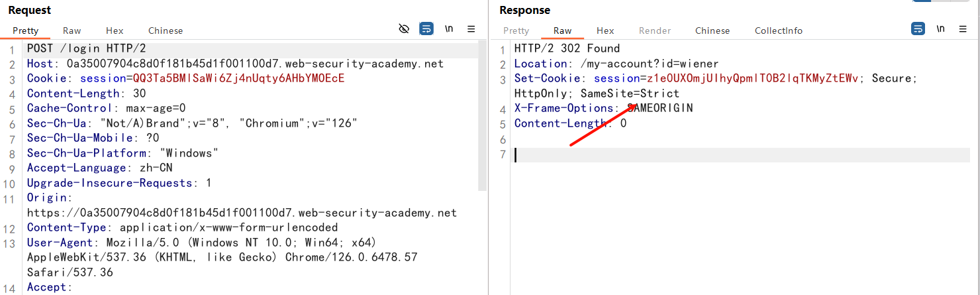Toggle hidden characters eye icon in Request
The image size is (980, 295).
(x=404, y=29)
